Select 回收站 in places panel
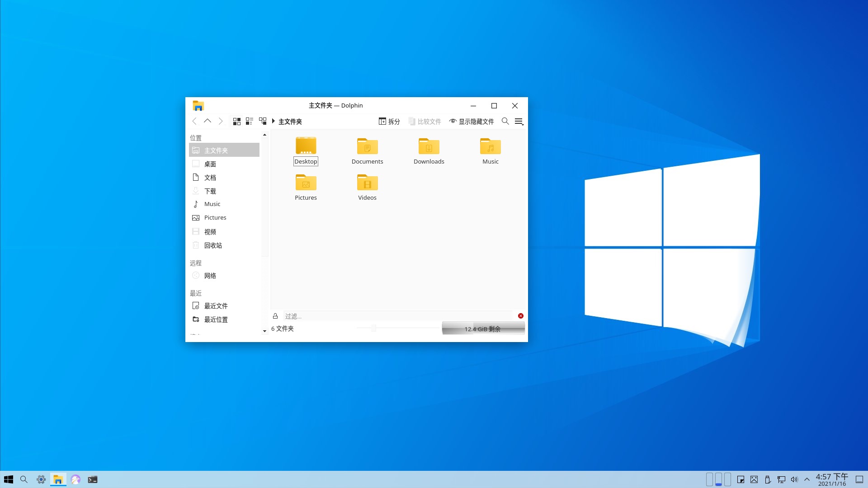The image size is (868, 488). (213, 245)
